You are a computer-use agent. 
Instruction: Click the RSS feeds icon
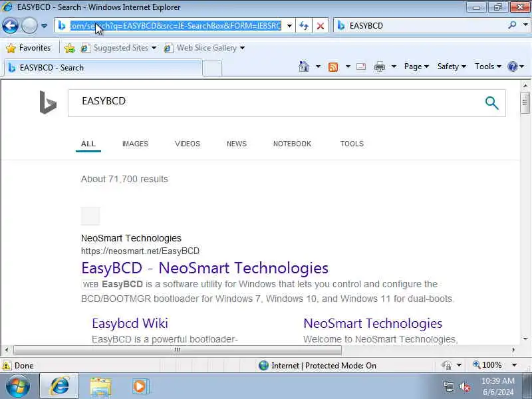(x=333, y=67)
